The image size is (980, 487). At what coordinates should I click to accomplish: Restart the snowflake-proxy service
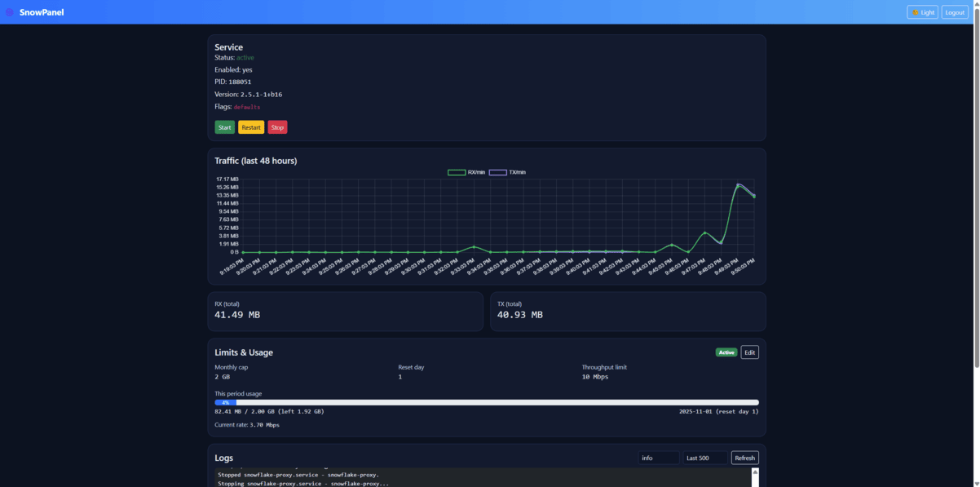pyautogui.click(x=250, y=126)
